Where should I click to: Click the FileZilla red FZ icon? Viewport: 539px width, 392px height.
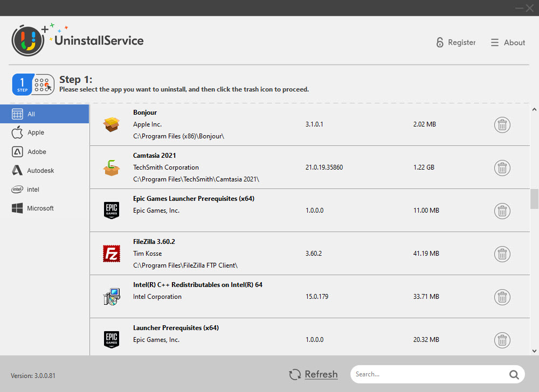click(112, 254)
